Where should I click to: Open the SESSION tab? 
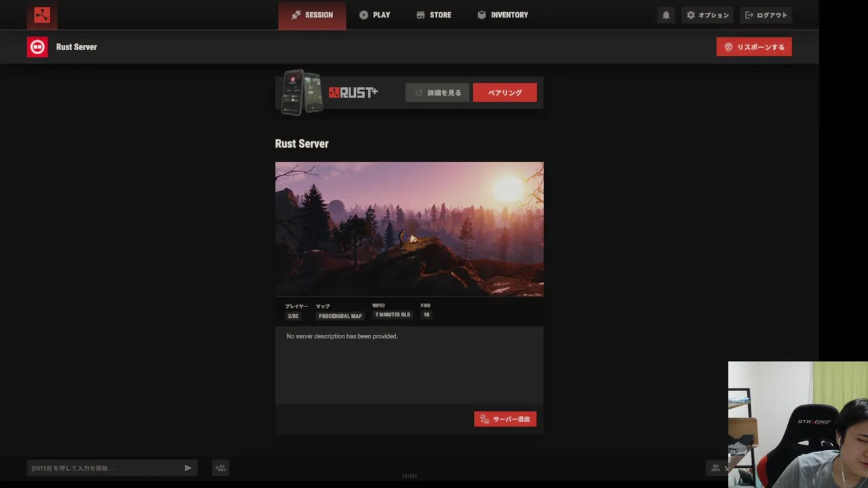pos(312,15)
